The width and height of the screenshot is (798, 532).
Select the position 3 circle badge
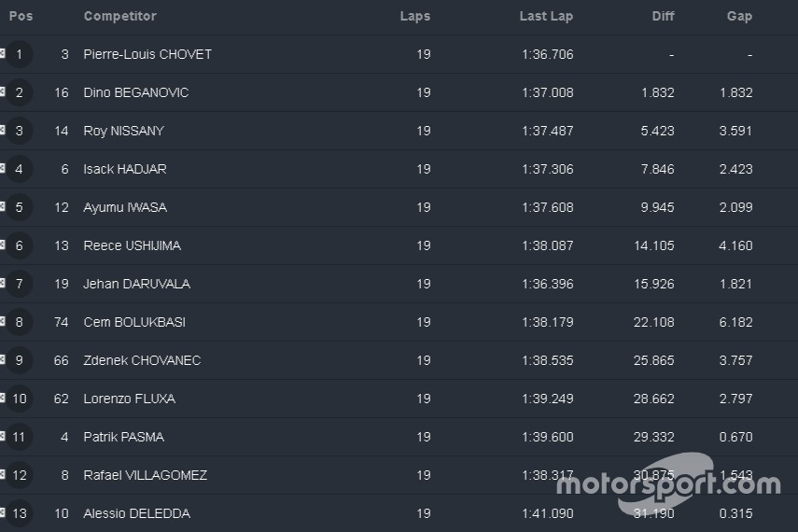coord(20,131)
